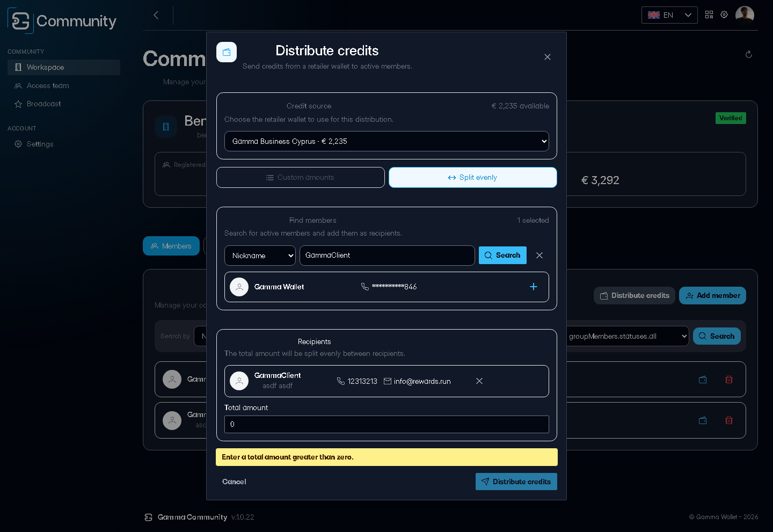Select Split evenly distribution mode

[473, 178]
